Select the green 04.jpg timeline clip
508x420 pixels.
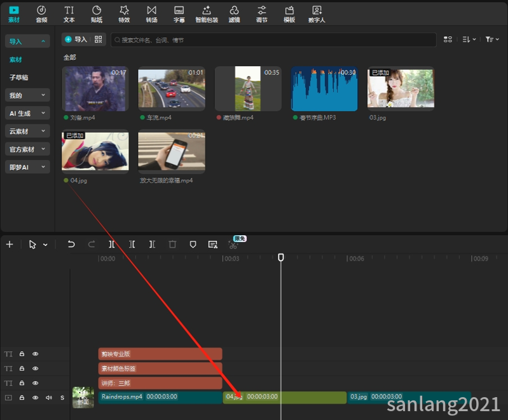point(284,397)
